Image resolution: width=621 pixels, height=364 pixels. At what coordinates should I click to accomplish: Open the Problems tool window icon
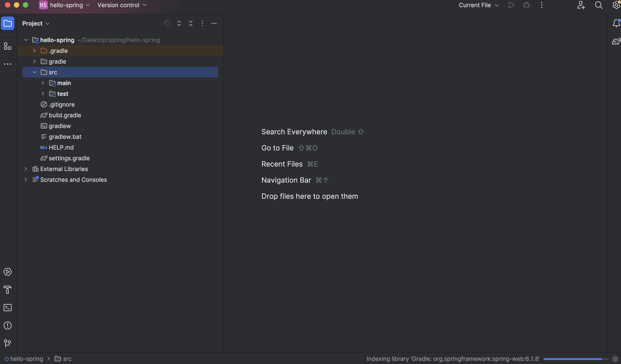[7, 325]
